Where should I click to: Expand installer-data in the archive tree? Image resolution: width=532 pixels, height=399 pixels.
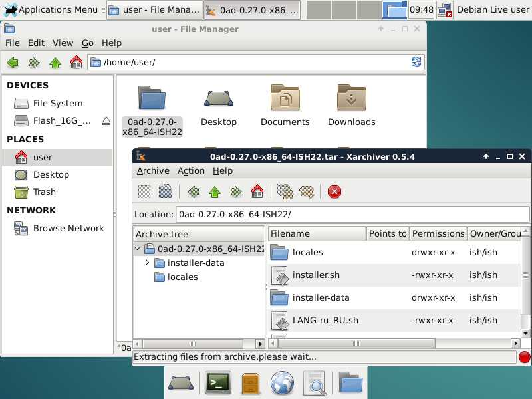click(147, 263)
